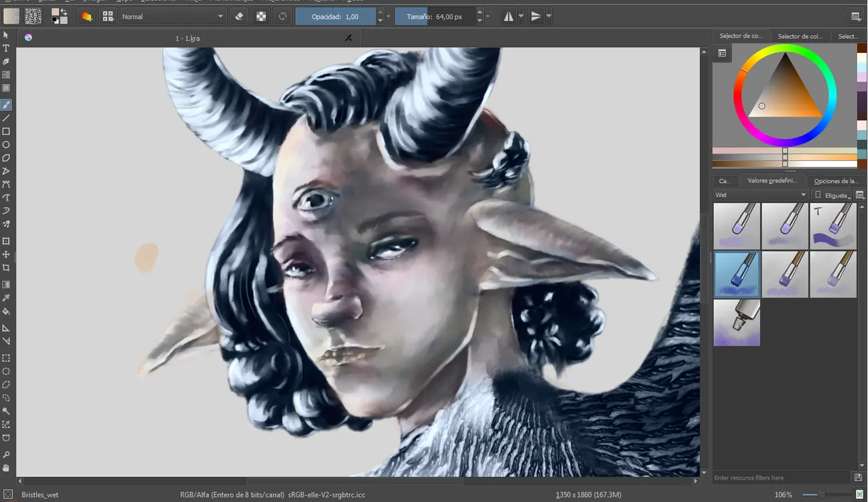Viewport: 868px width, 502px height.
Task: Switch to the 'Selector de co...' tab
Action: (x=741, y=36)
